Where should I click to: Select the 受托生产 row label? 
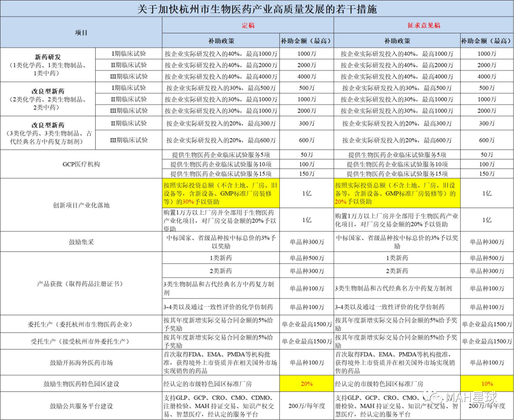click(81, 341)
